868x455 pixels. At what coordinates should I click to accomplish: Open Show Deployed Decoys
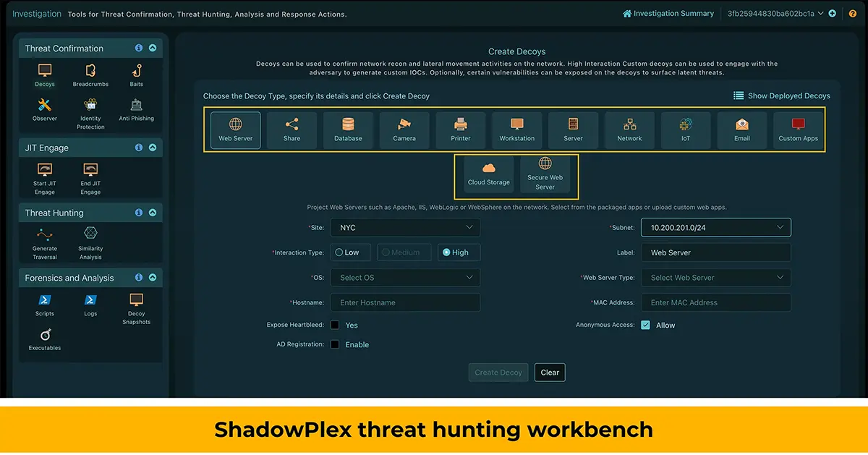coord(782,95)
